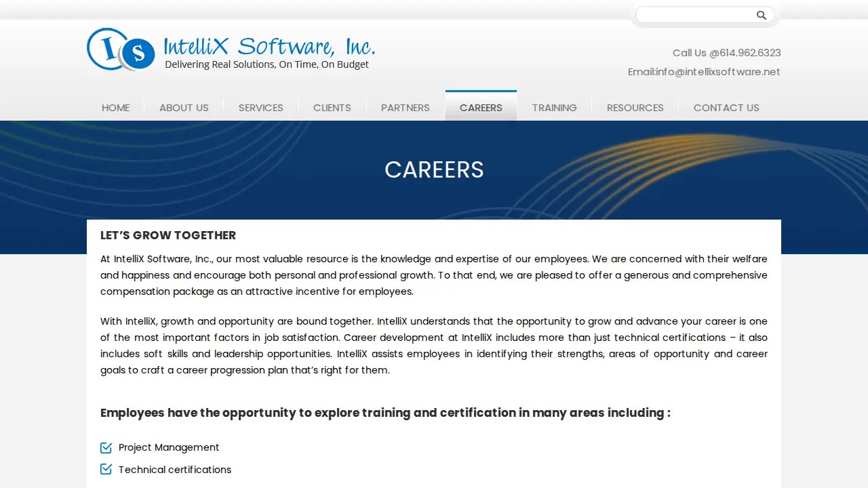Open the Contact Us page
This screenshot has height=488, width=868.
pyautogui.click(x=726, y=108)
